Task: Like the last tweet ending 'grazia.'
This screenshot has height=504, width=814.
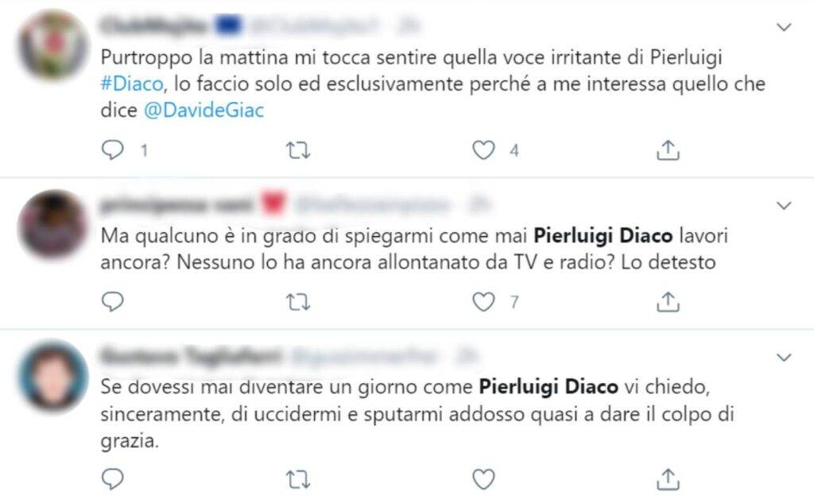Action: click(x=483, y=479)
